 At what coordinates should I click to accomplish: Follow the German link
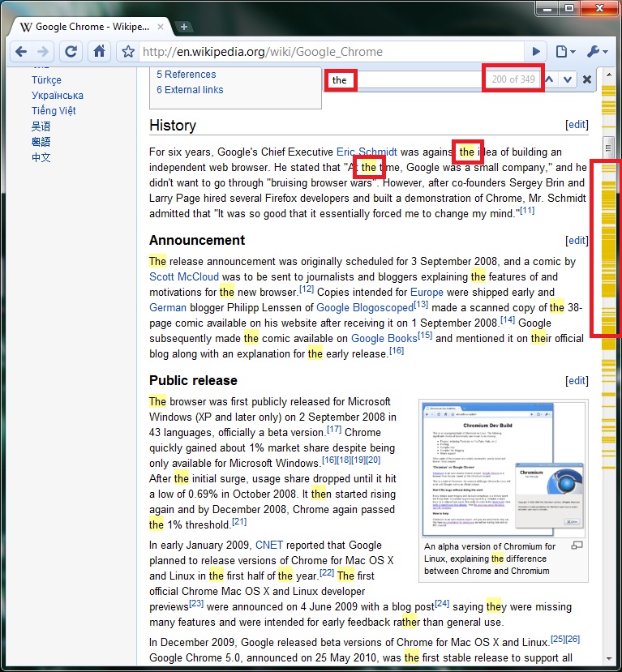click(168, 308)
